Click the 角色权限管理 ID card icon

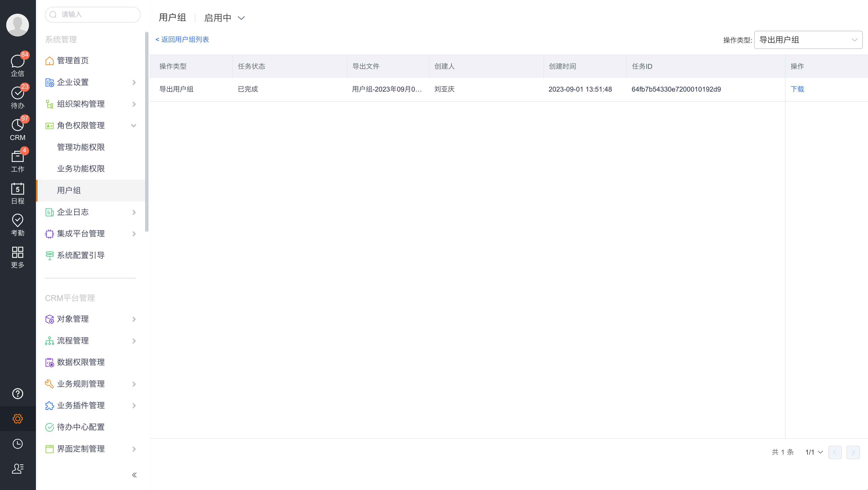coord(50,126)
